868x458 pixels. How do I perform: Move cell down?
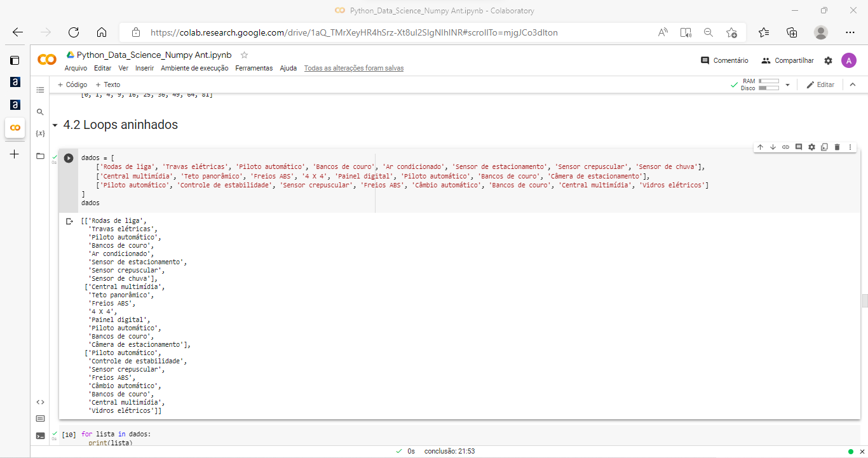773,147
